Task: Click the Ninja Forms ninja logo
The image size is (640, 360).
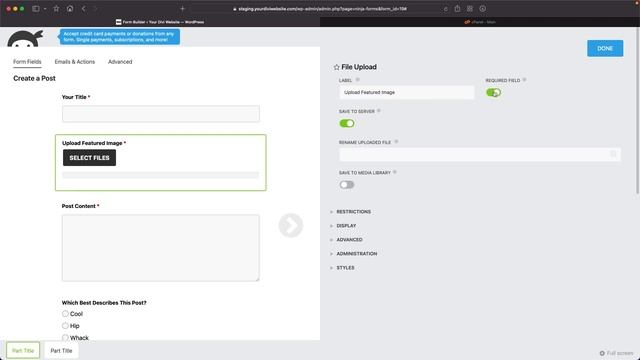Action: coord(25,38)
